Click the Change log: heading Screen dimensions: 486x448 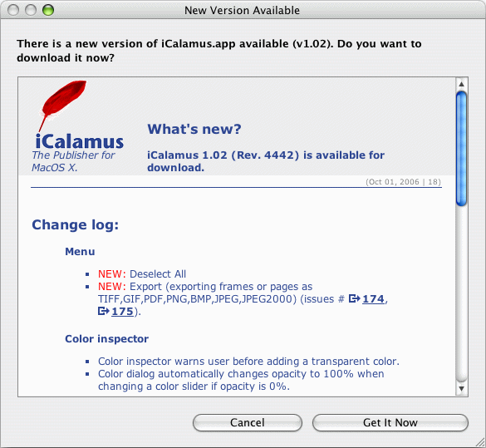[x=76, y=224]
